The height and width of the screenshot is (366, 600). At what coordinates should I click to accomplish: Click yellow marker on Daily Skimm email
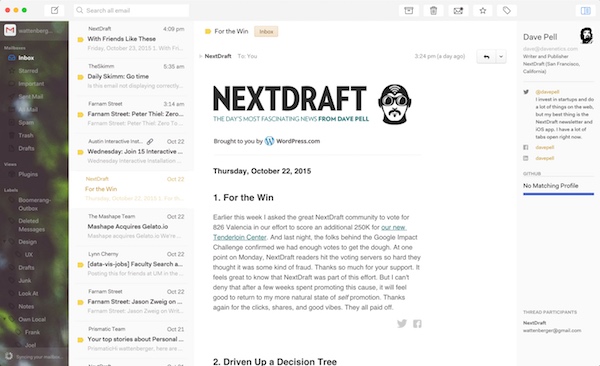pos(80,77)
